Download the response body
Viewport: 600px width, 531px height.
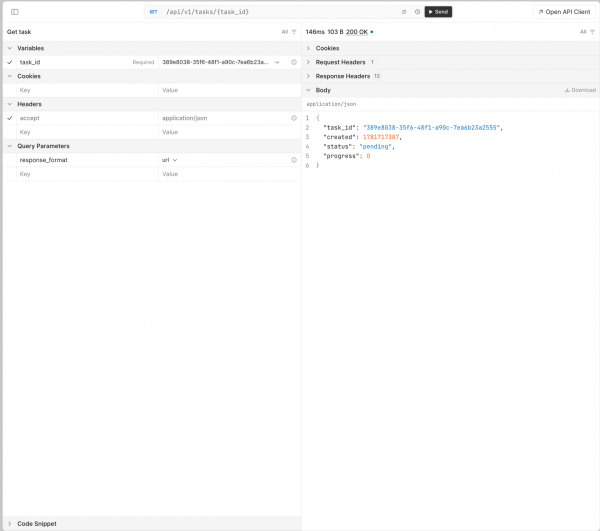click(x=580, y=90)
